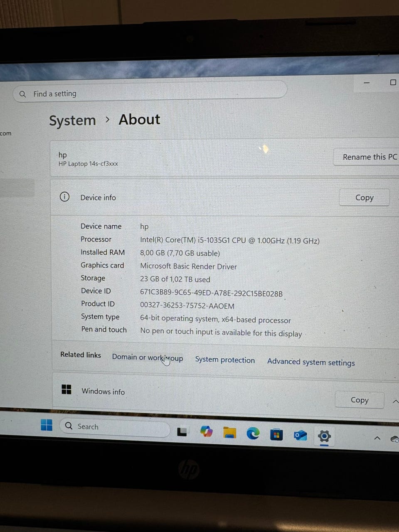Click HP Laptop 14s-cf3xxx model name
The width and height of the screenshot is (399, 532).
[x=88, y=164]
